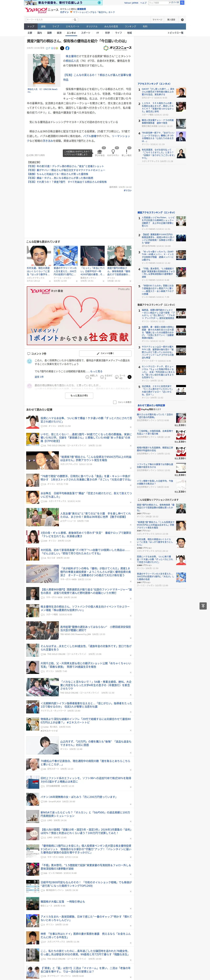Open article 投資にハマる水谷隼、ついに株で爆益
The image size is (210, 980).
pos(86,420)
